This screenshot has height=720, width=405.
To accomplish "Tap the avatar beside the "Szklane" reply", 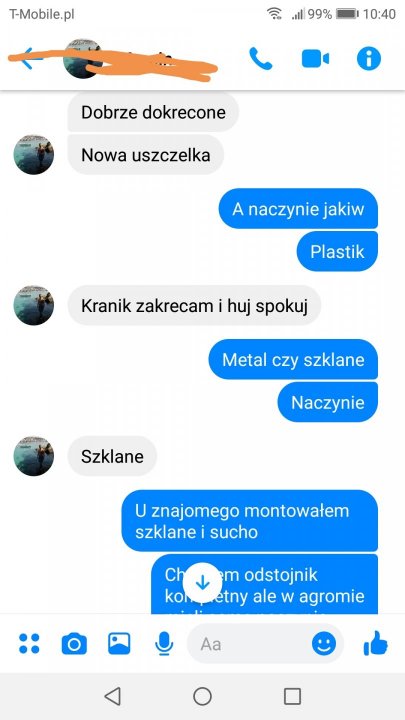I will [x=34, y=456].
